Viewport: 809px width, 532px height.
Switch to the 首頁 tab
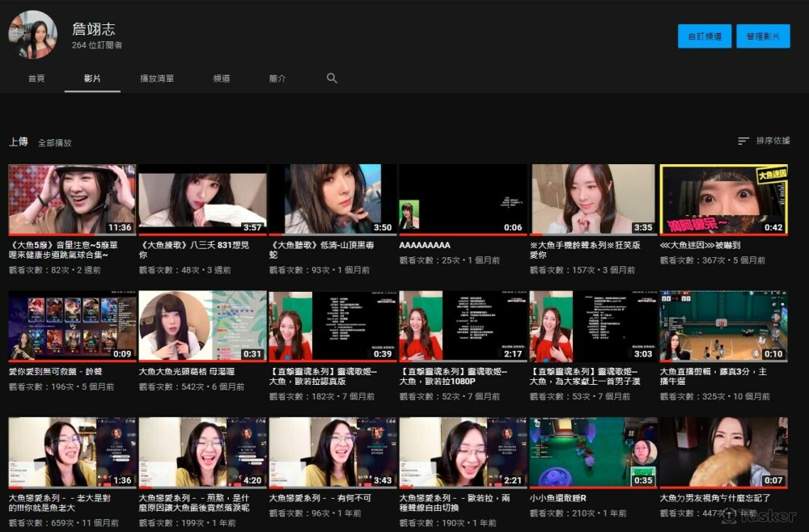[x=36, y=78]
